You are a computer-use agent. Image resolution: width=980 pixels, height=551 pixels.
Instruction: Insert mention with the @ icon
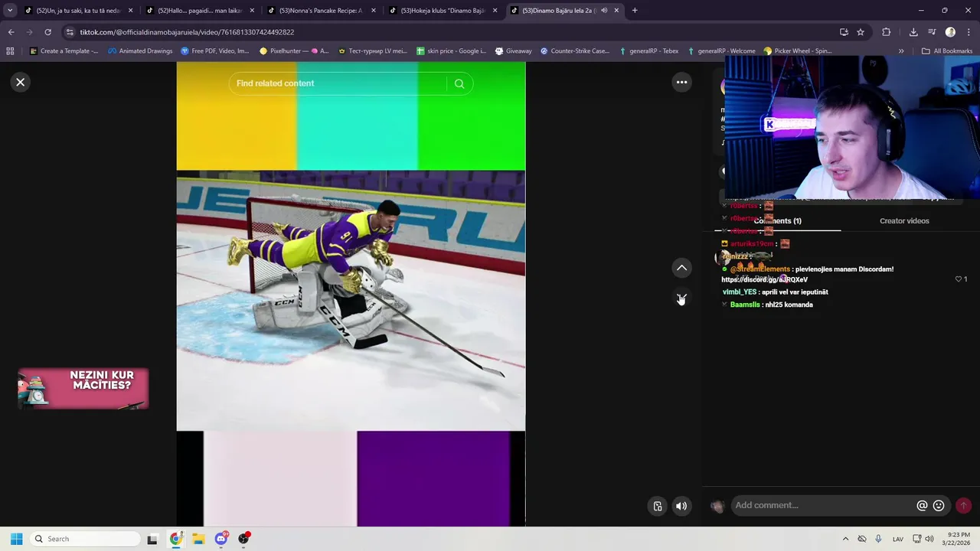pyautogui.click(x=922, y=505)
